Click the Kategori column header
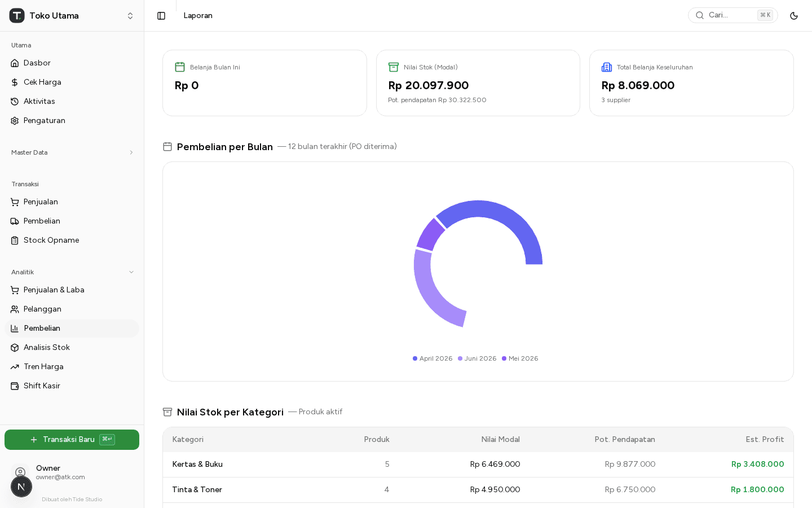Viewport: 812px width, 508px height. tap(188, 440)
